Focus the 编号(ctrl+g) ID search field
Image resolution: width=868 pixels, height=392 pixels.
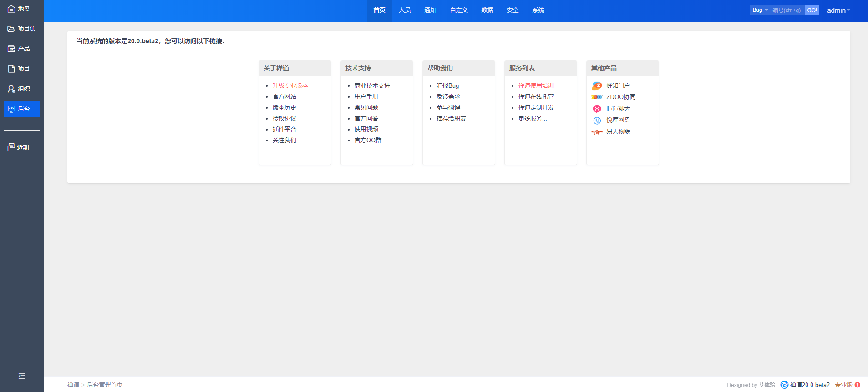[787, 10]
